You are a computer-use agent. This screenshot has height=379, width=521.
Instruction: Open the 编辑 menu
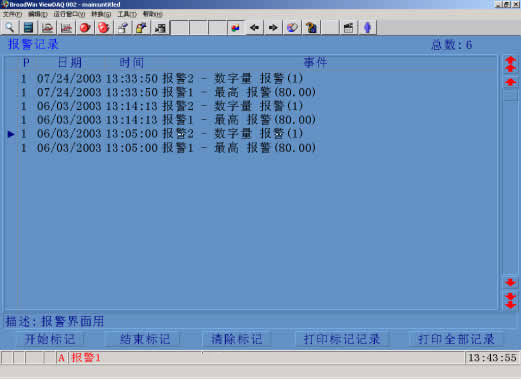click(x=37, y=14)
